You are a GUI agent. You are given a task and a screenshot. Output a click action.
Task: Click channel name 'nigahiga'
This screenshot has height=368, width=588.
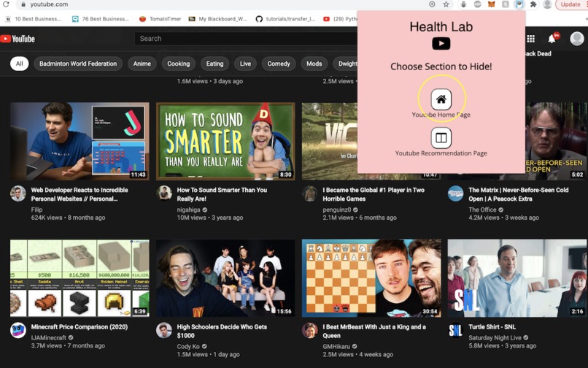189,210
